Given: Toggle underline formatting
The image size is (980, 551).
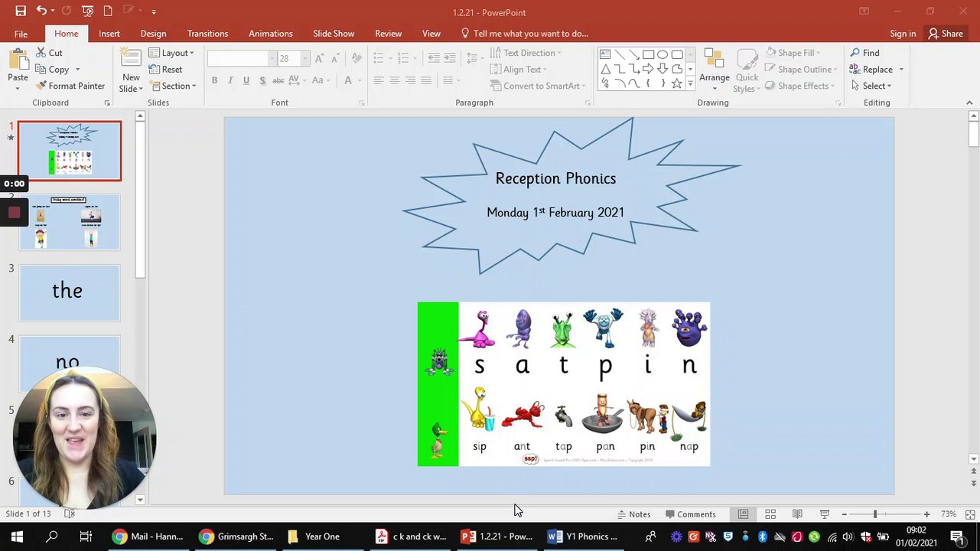Looking at the screenshot, I should pyautogui.click(x=246, y=80).
